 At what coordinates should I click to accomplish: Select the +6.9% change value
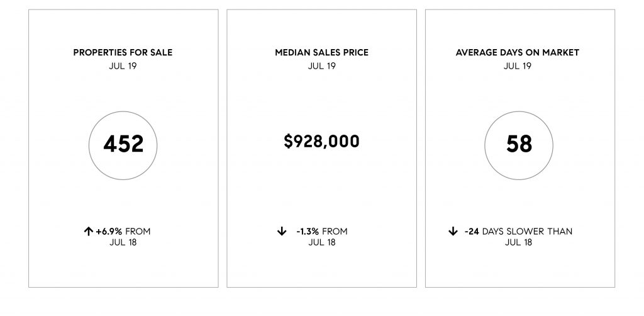109,232
